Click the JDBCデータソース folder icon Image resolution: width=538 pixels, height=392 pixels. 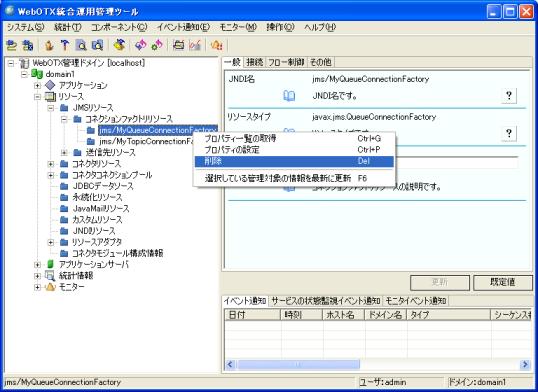coord(64,186)
